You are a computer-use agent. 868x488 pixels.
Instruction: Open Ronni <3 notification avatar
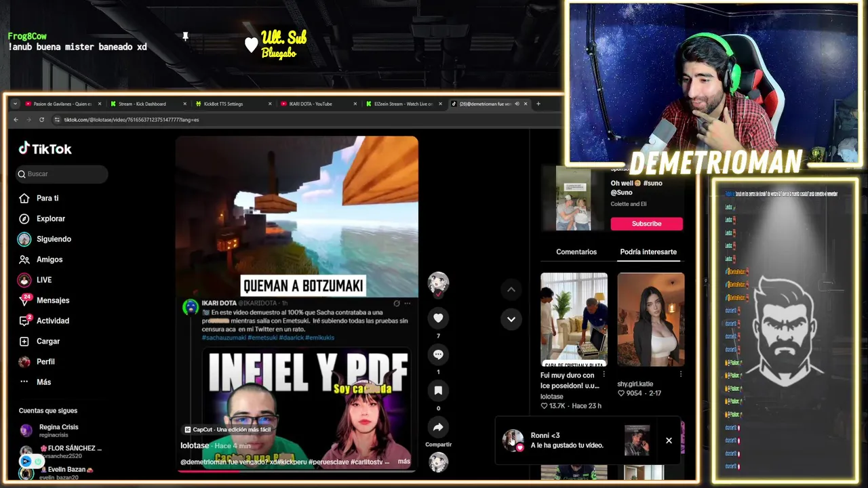[x=513, y=440]
